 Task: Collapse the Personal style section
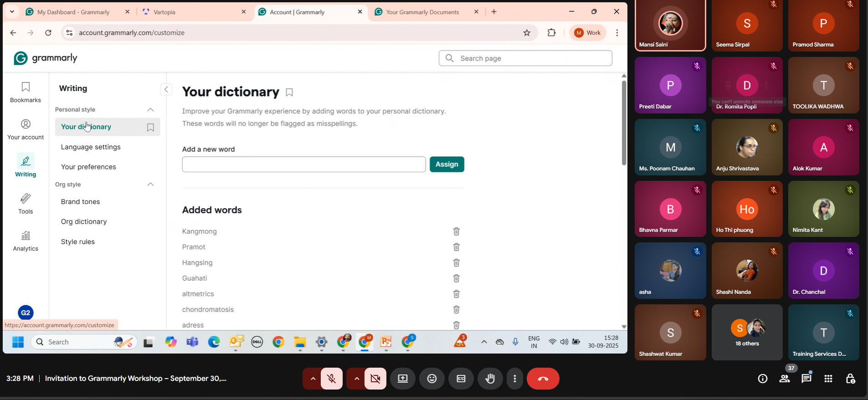tap(150, 110)
